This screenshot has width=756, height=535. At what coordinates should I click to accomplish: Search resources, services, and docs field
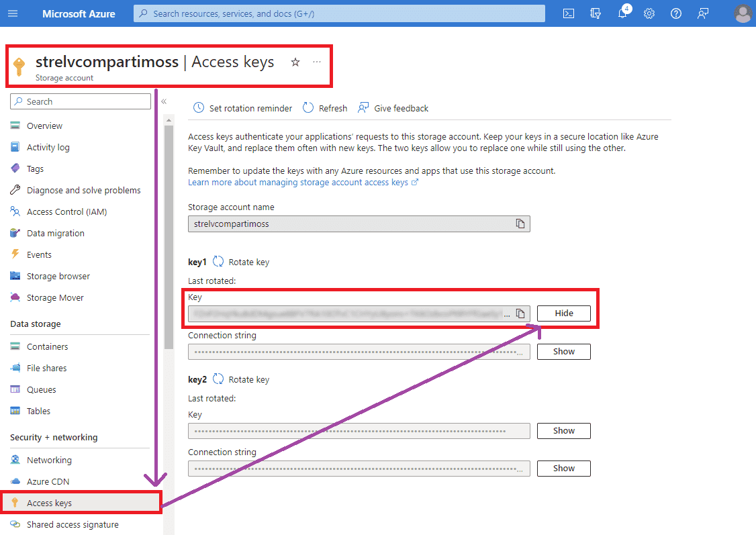[340, 13]
